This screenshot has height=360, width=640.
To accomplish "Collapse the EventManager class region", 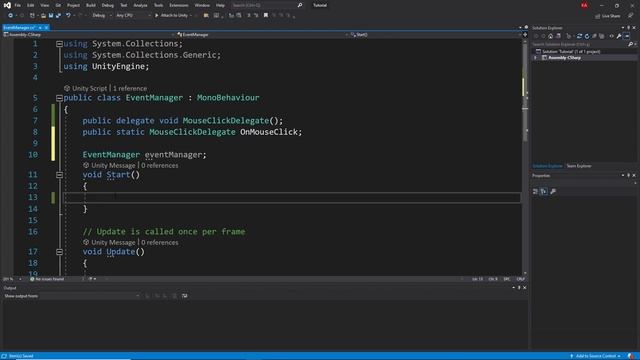I will pos(59,98).
